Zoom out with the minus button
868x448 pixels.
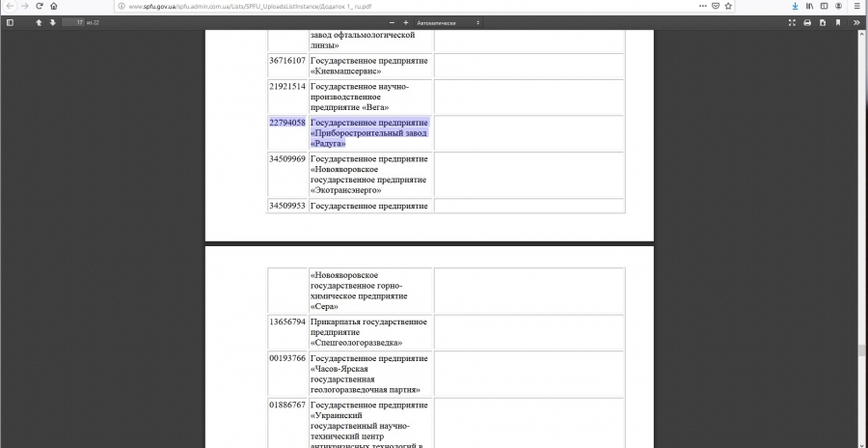pos(392,22)
